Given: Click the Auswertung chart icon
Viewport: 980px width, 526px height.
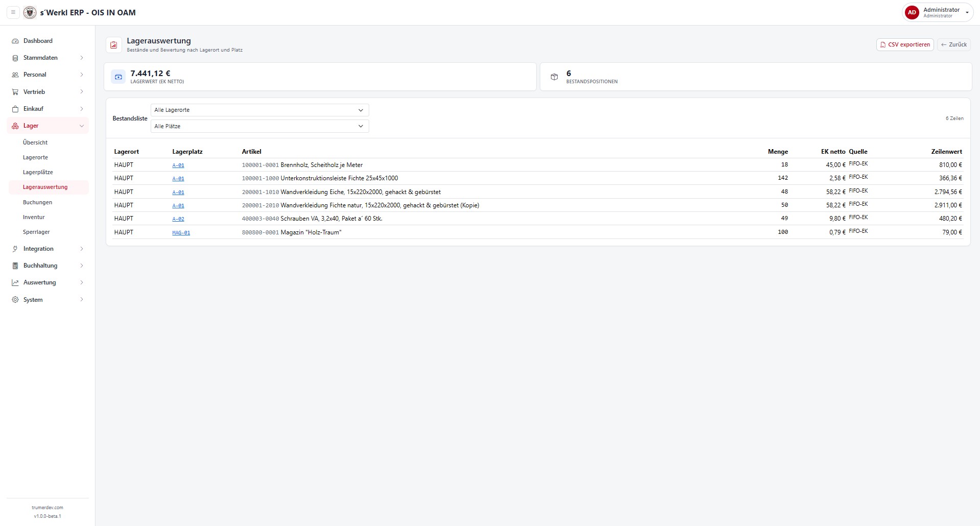Looking at the screenshot, I should (x=15, y=282).
